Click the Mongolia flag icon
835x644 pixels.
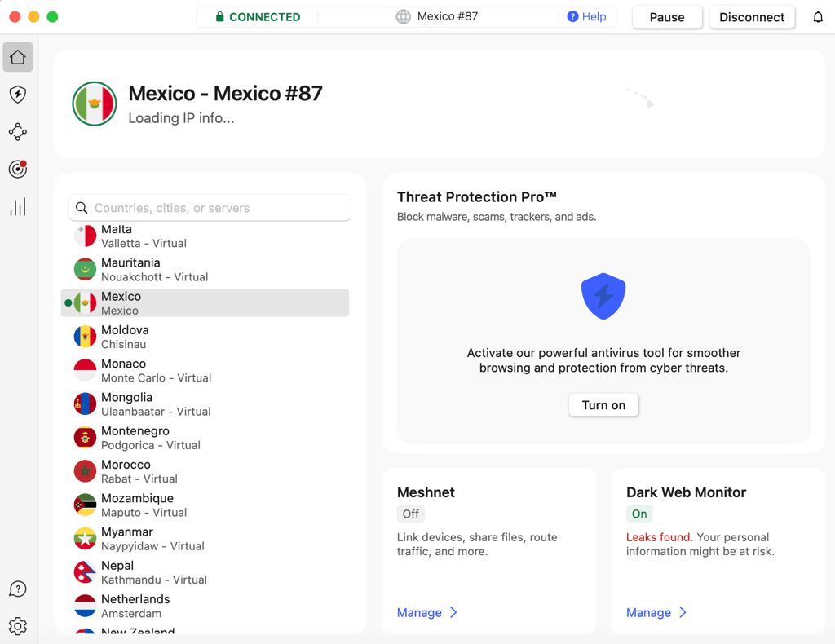click(85, 404)
